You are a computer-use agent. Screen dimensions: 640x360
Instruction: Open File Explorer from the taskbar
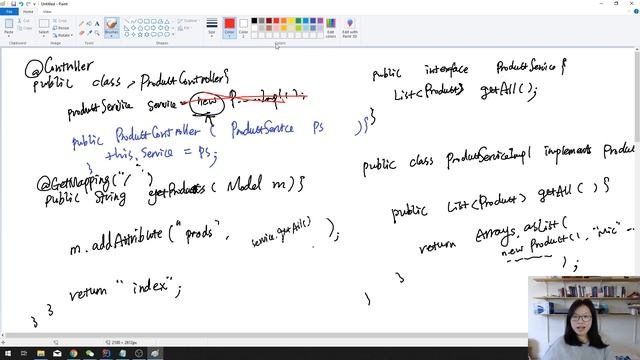[x=40, y=353]
